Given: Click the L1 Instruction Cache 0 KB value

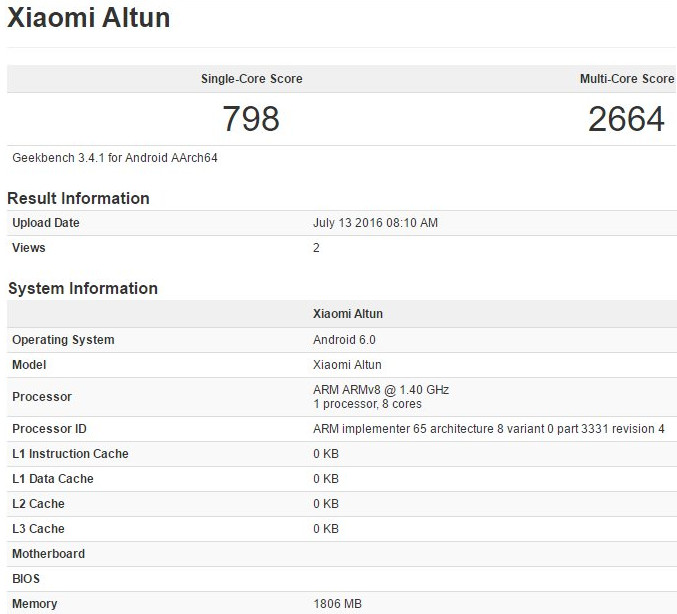Looking at the screenshot, I should 326,454.
